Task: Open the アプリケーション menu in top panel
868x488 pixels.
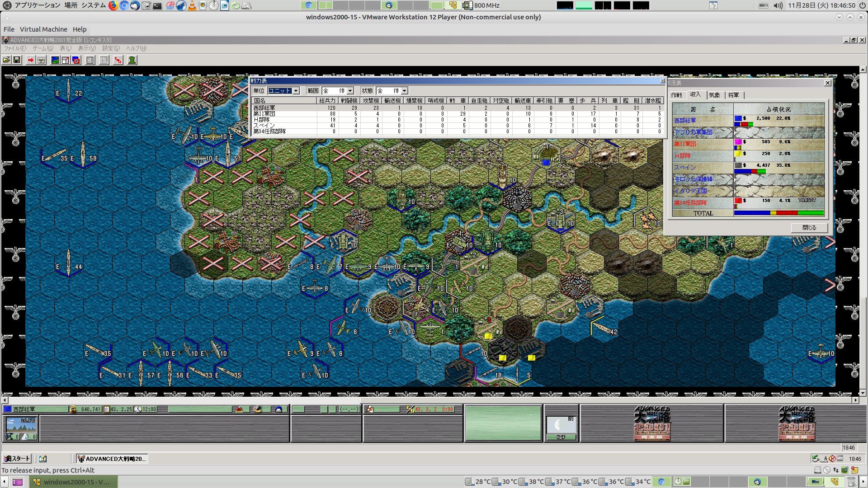Action: pyautogui.click(x=38, y=5)
